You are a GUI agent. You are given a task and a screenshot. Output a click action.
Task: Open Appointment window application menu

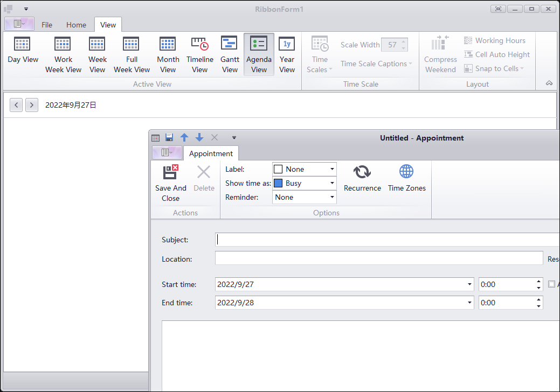[167, 153]
